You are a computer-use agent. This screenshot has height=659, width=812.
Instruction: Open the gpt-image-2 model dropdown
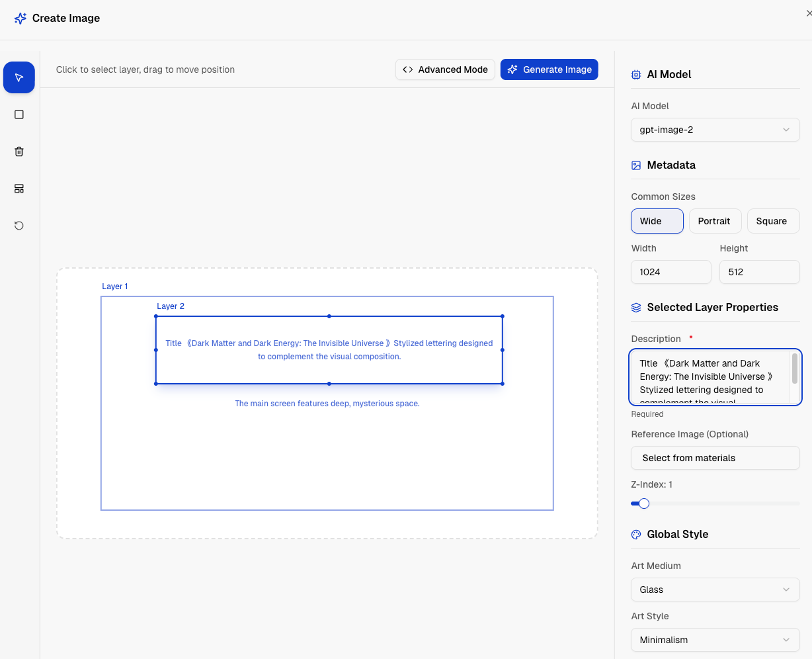[x=715, y=130]
